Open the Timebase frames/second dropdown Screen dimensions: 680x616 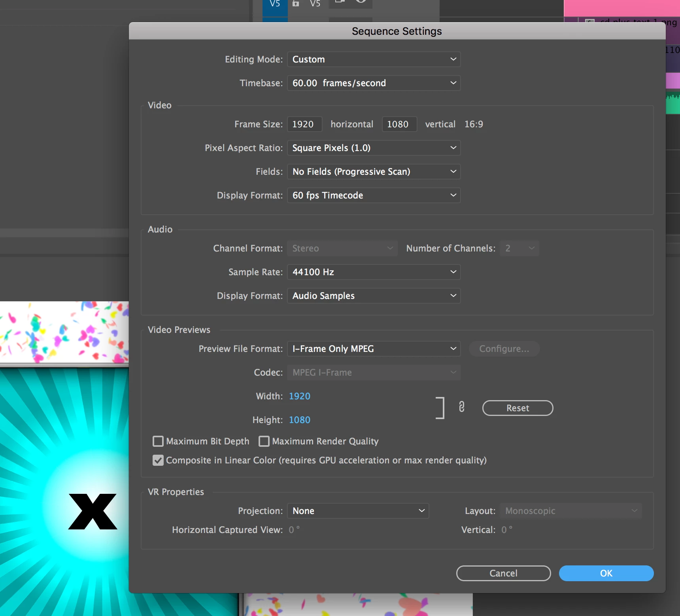point(374,83)
